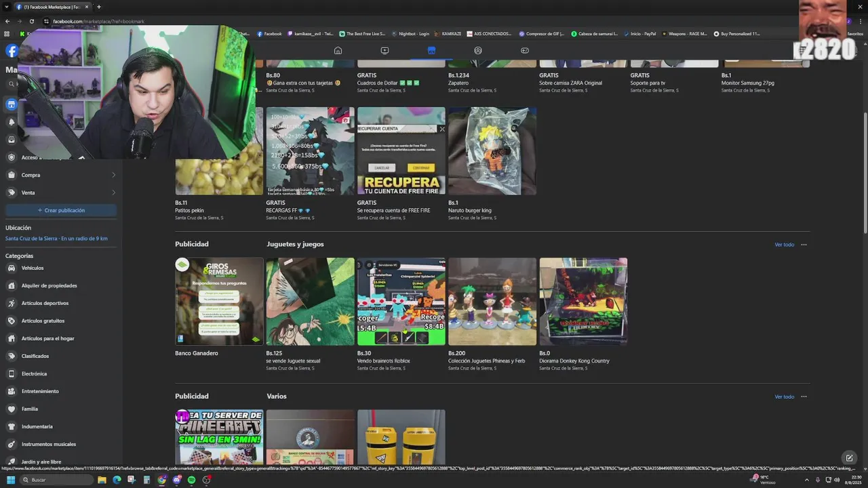Click the Artículos para el hogar icon
Screen dimensions: 868x488
(12, 338)
